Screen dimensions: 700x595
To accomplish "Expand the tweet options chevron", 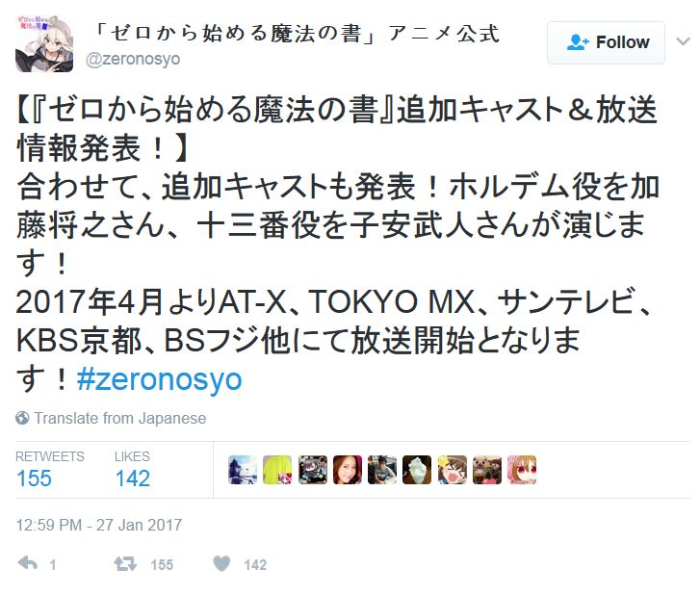I will click(x=683, y=42).
